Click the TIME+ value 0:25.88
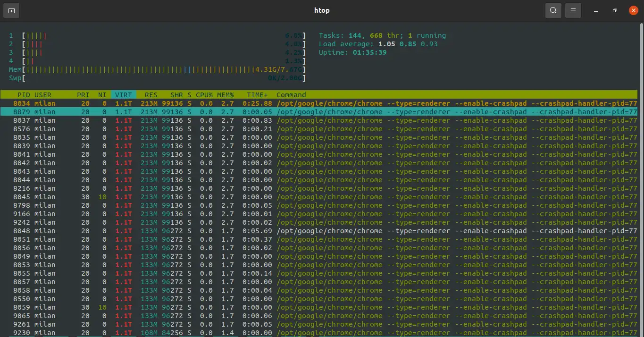Image resolution: width=644 pixels, height=337 pixels. (257, 103)
